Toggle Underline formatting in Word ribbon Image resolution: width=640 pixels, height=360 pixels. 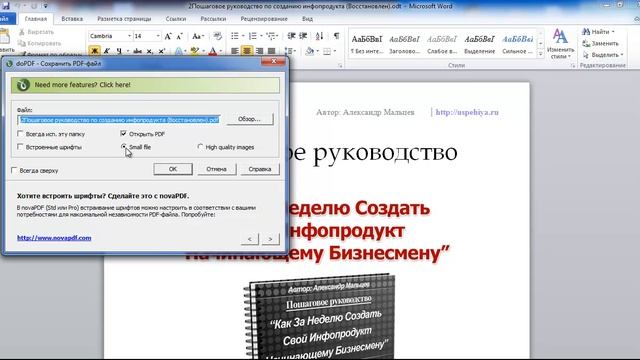[x=119, y=51]
